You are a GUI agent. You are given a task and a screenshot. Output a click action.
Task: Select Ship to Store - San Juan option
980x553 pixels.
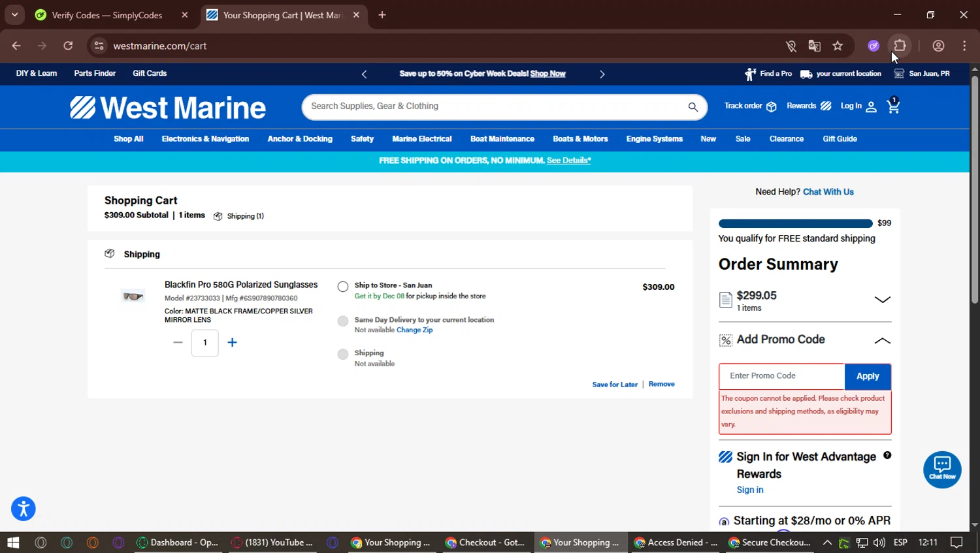pos(343,287)
